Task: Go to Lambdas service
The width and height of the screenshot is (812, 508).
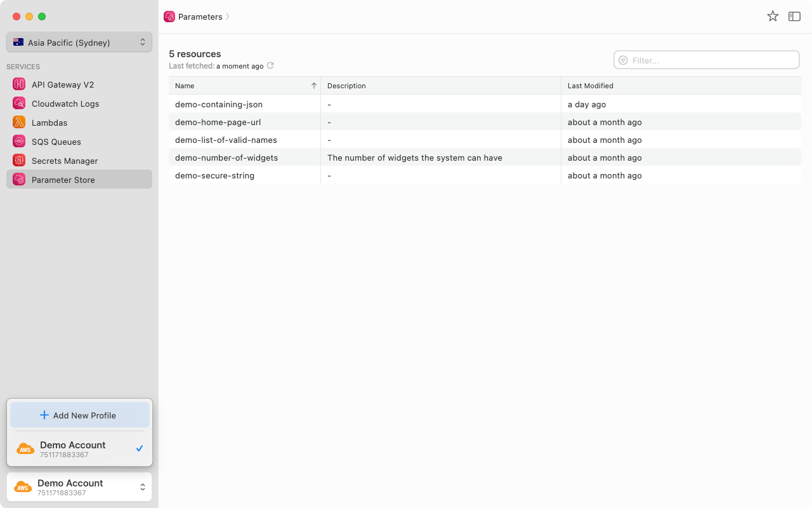Action: tap(79, 123)
